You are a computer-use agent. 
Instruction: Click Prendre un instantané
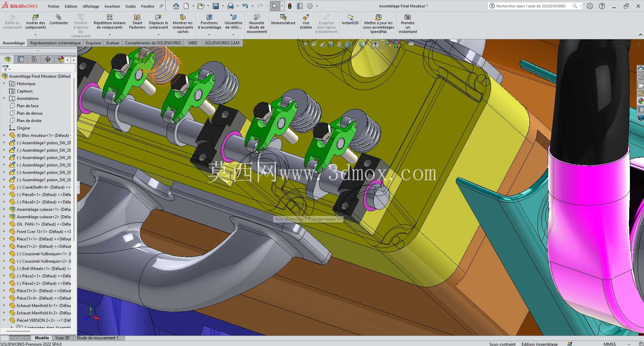(408, 24)
